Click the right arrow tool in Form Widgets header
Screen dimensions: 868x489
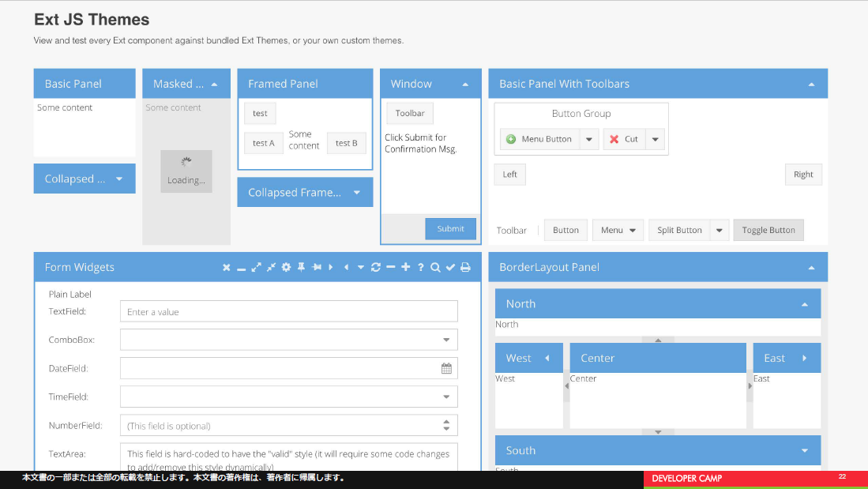click(x=331, y=268)
